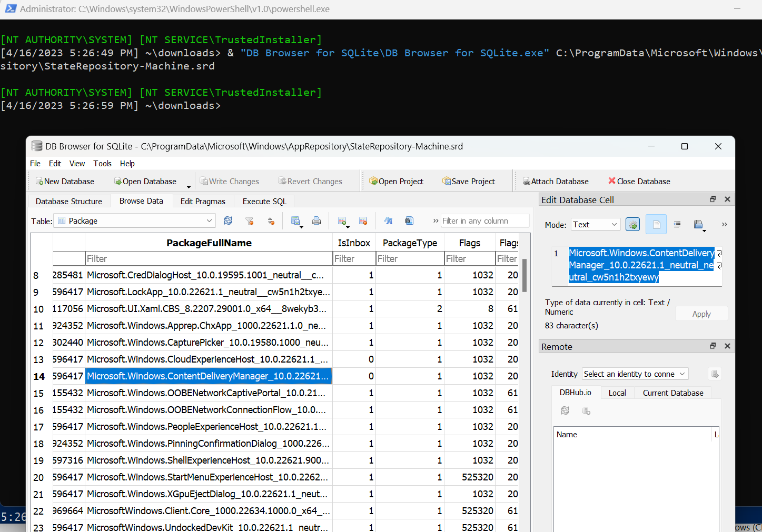Viewport: 762px width, 532px height.
Task: Insert a new record in the table
Action: [343, 222]
